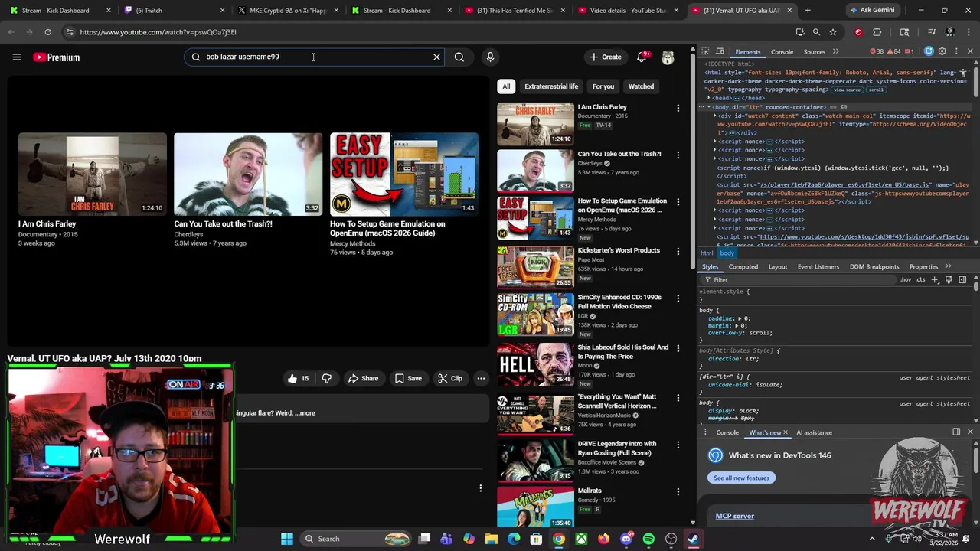Open options for Kickstarter's Worst Products video
Viewport: 980px width, 551px height.
[678, 251]
